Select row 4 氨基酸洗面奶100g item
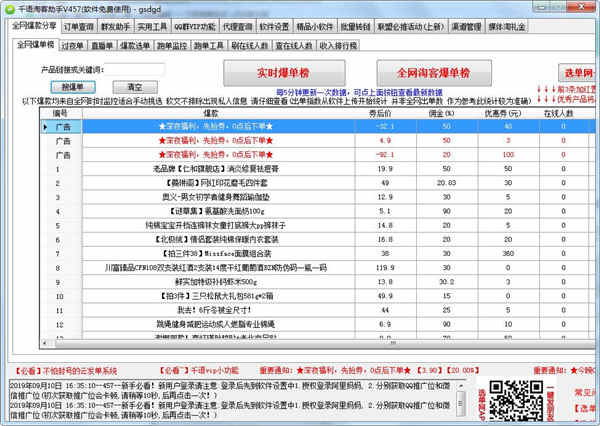 coord(217,211)
